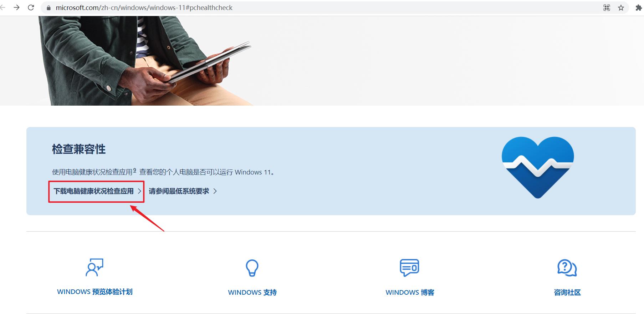Click the Windows blog chat icon
This screenshot has height=314, width=644.
(x=409, y=268)
